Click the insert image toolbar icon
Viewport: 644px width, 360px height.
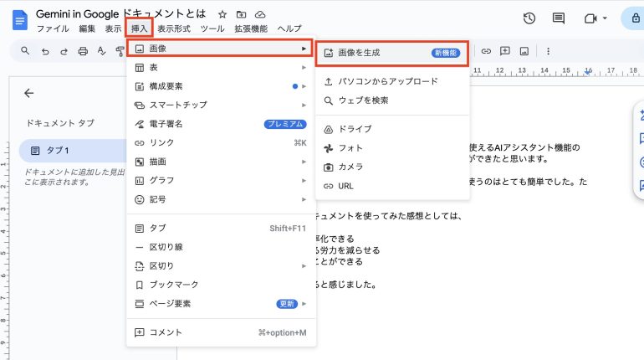tap(524, 51)
